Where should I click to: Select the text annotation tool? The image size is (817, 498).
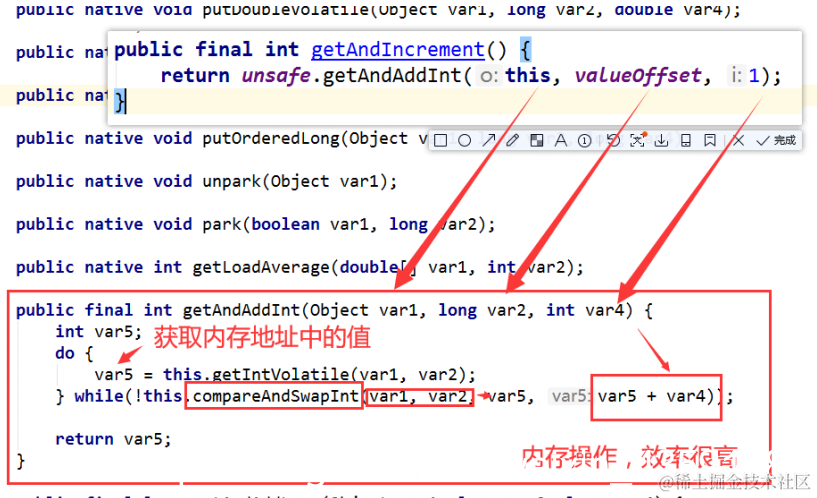[561, 140]
